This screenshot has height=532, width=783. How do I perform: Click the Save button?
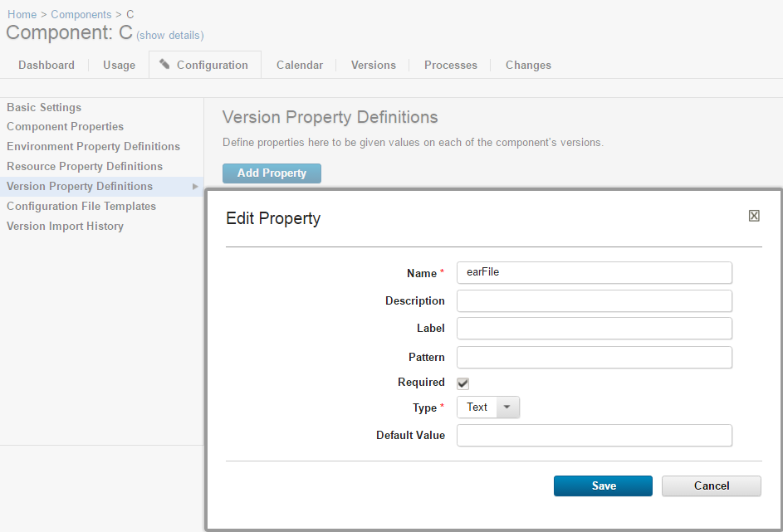pyautogui.click(x=603, y=486)
